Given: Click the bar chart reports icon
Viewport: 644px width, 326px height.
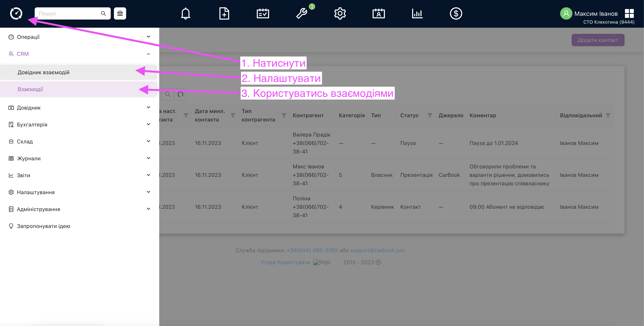Looking at the screenshot, I should tap(417, 13).
